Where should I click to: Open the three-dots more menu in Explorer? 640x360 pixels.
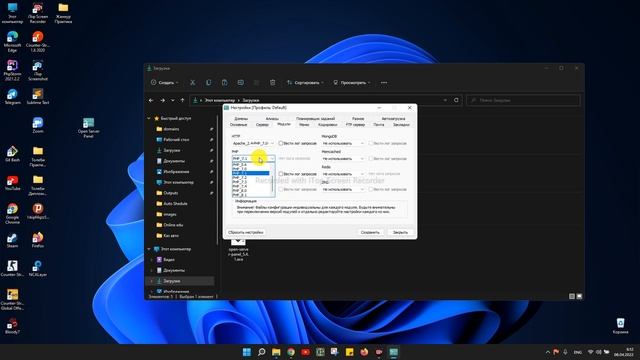[x=384, y=82]
